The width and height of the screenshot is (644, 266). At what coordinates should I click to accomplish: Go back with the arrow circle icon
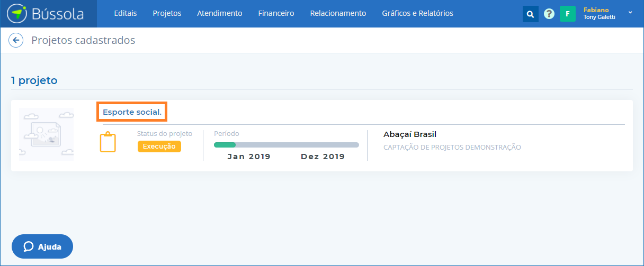pyautogui.click(x=16, y=40)
